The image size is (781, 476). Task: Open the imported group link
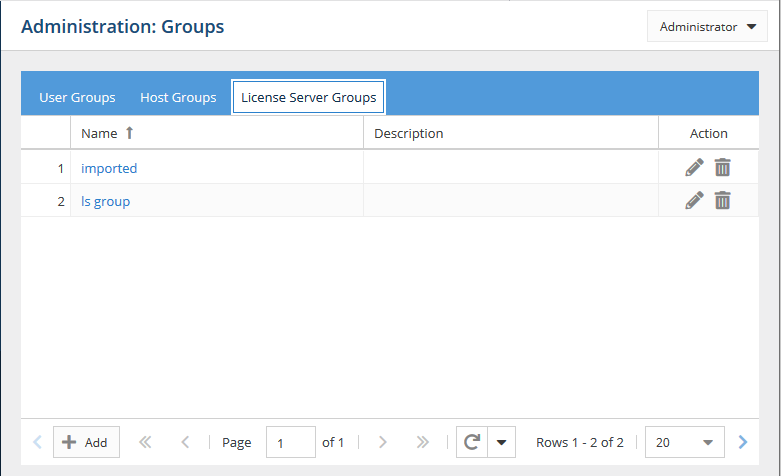[x=109, y=168]
